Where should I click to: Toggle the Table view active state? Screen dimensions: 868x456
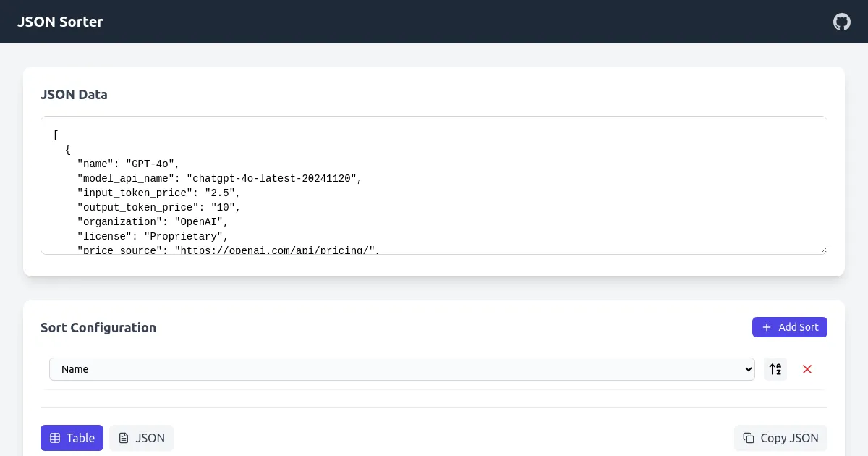pos(72,438)
